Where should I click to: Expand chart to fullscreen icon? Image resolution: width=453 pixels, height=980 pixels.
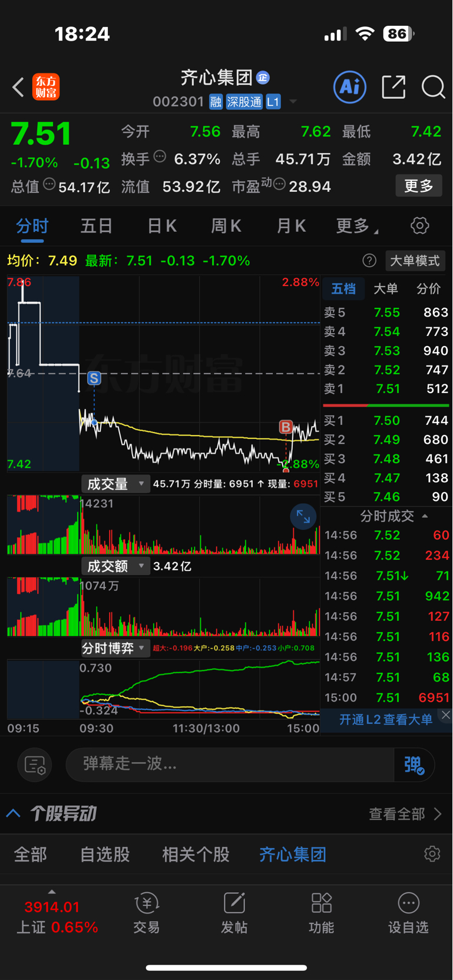(303, 517)
